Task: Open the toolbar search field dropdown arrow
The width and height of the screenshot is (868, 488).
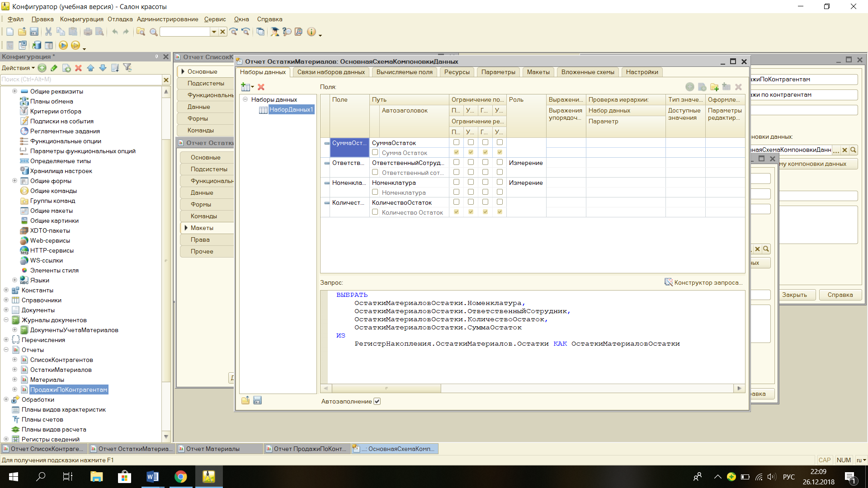Action: 214,32
